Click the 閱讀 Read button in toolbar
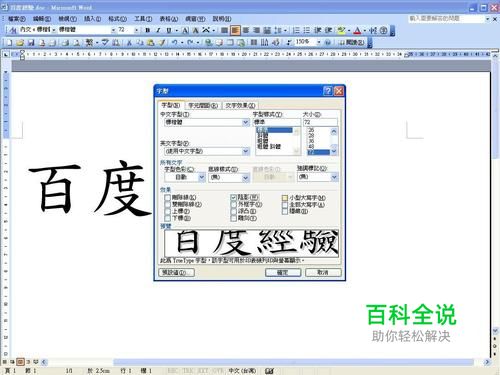 [351, 42]
